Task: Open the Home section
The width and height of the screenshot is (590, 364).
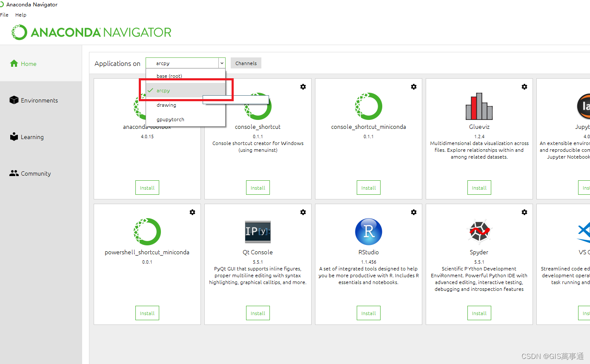Action: [x=41, y=64]
